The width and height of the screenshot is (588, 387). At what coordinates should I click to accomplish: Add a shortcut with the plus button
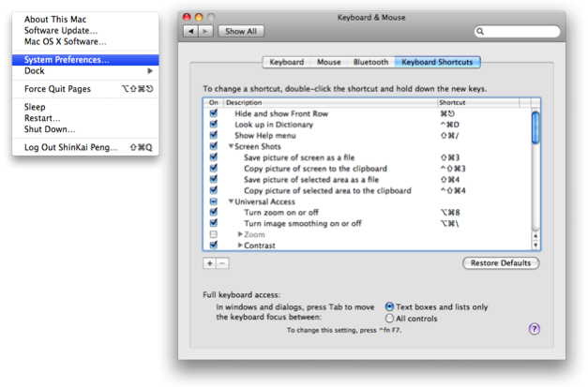click(210, 263)
